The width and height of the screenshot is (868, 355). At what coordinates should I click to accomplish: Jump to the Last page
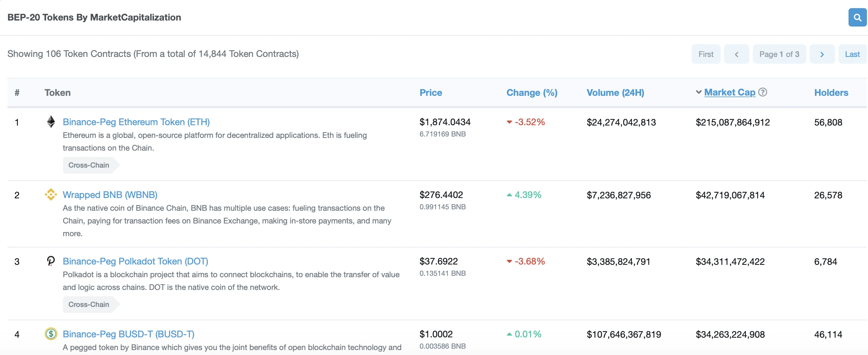pos(852,54)
